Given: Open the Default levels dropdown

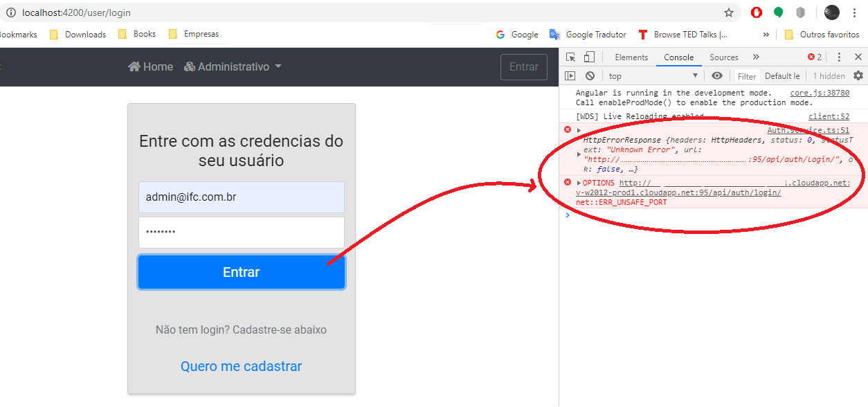Looking at the screenshot, I should tap(782, 76).
